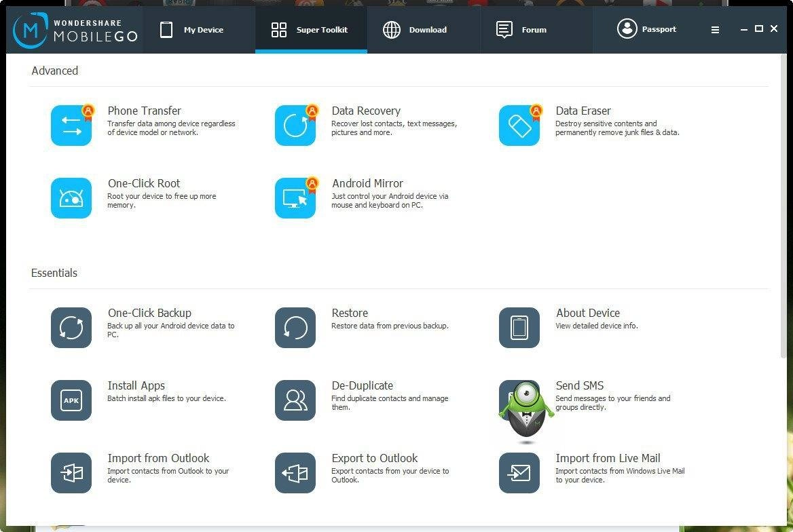Open the hamburger menu icon
This screenshot has width=793, height=532.
tap(715, 30)
